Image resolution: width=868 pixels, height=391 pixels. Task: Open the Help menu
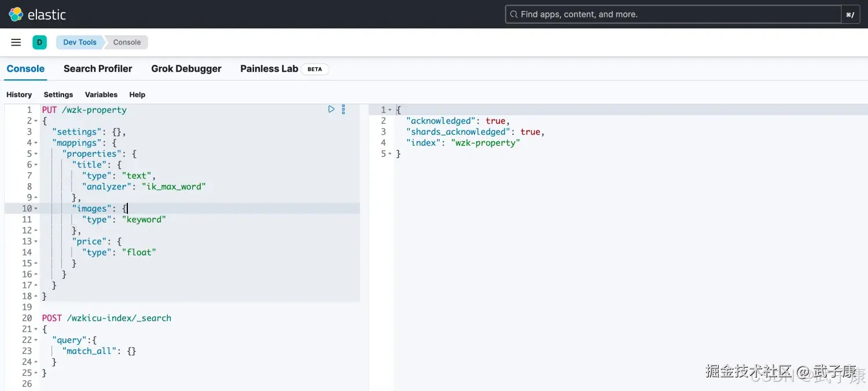coord(137,94)
